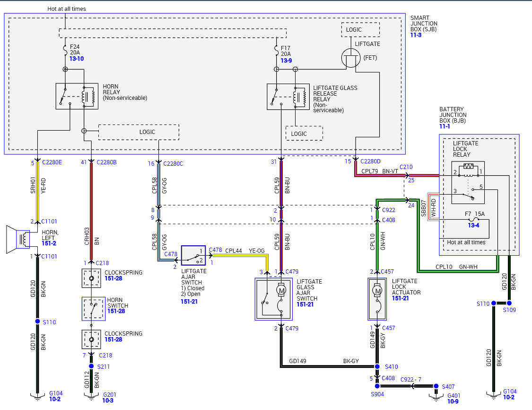Click the C922 connector label near pin 1
The image size is (532, 410).
tap(389, 210)
